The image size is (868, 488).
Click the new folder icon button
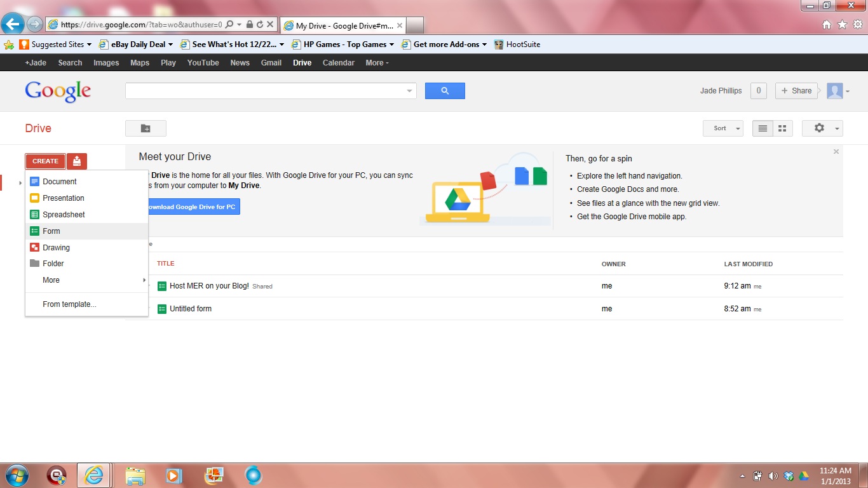pyautogui.click(x=146, y=128)
